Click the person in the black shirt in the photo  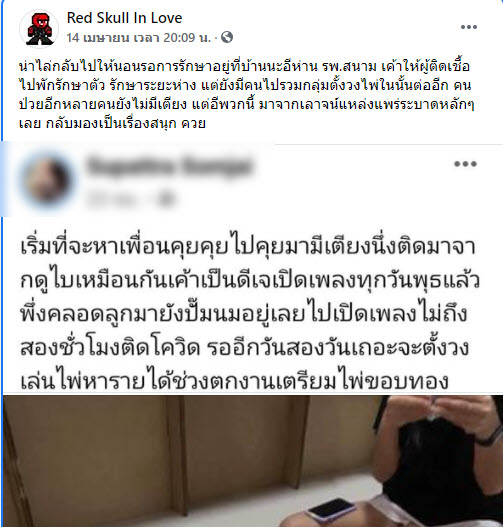438,461
